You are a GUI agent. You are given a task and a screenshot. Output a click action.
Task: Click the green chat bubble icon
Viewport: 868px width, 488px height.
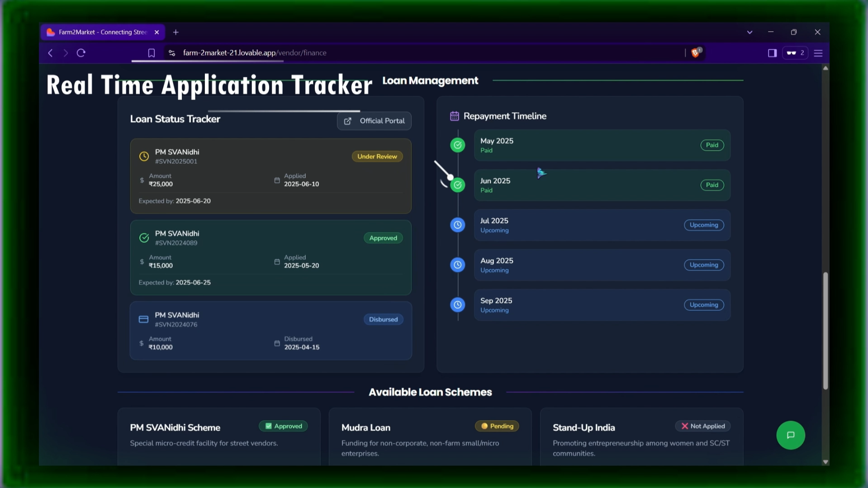pos(790,435)
